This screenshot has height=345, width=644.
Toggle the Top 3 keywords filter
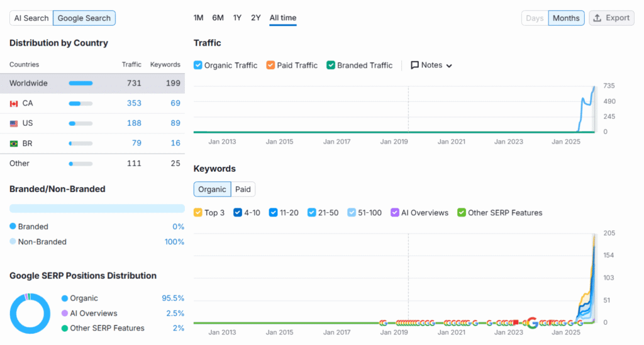pos(198,213)
